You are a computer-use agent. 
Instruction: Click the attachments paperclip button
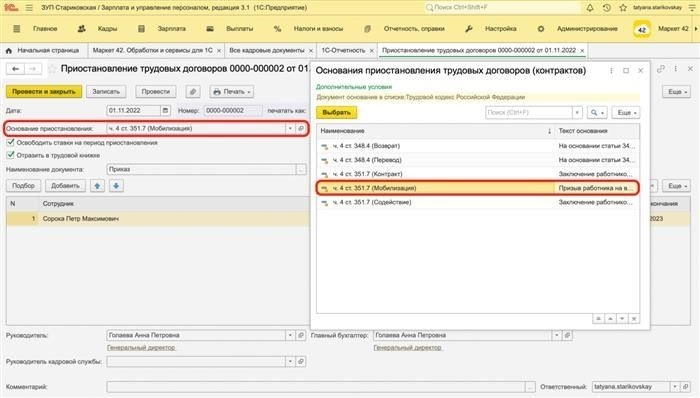[193, 91]
